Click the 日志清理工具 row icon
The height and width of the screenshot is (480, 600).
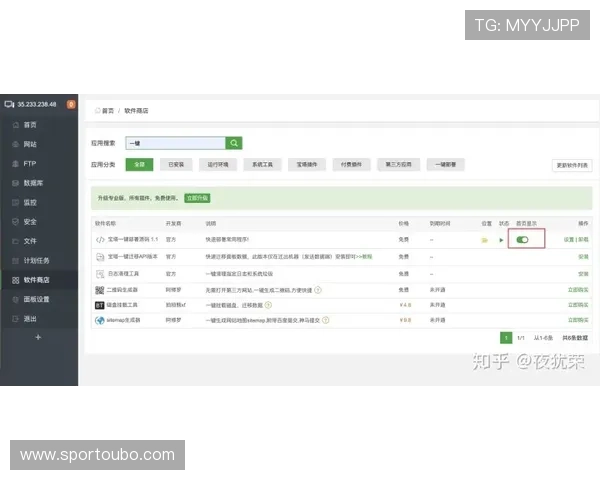[100, 274]
